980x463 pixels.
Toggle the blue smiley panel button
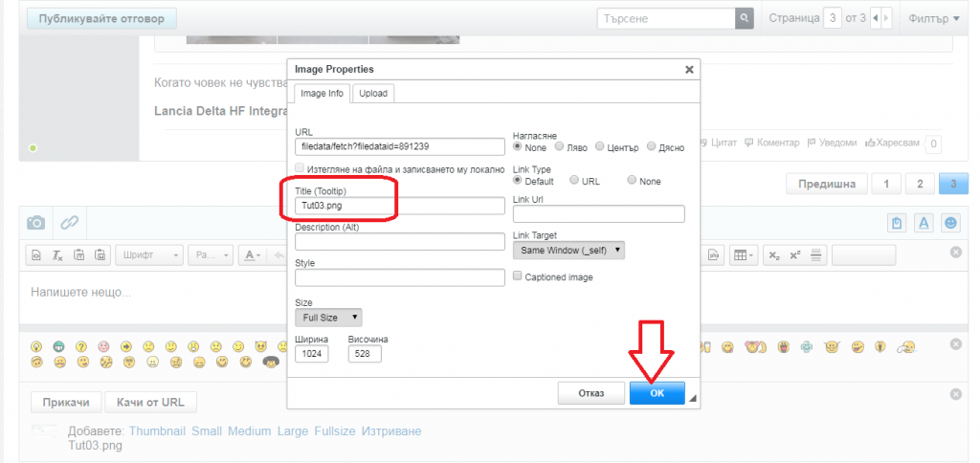(x=950, y=223)
